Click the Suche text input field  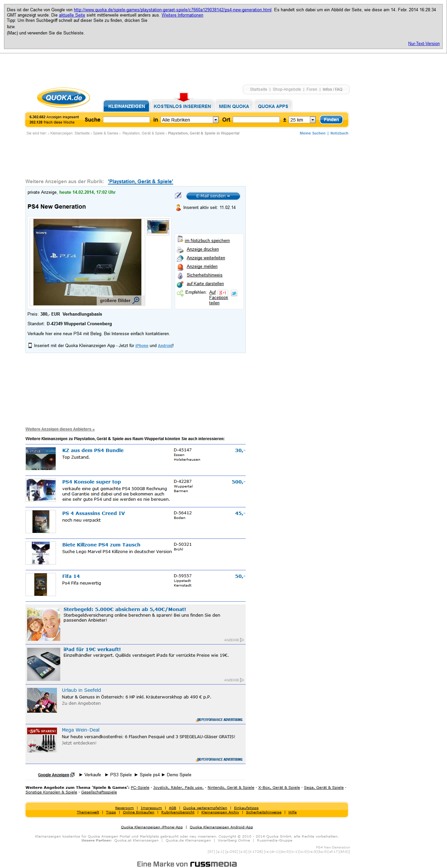[126, 120]
